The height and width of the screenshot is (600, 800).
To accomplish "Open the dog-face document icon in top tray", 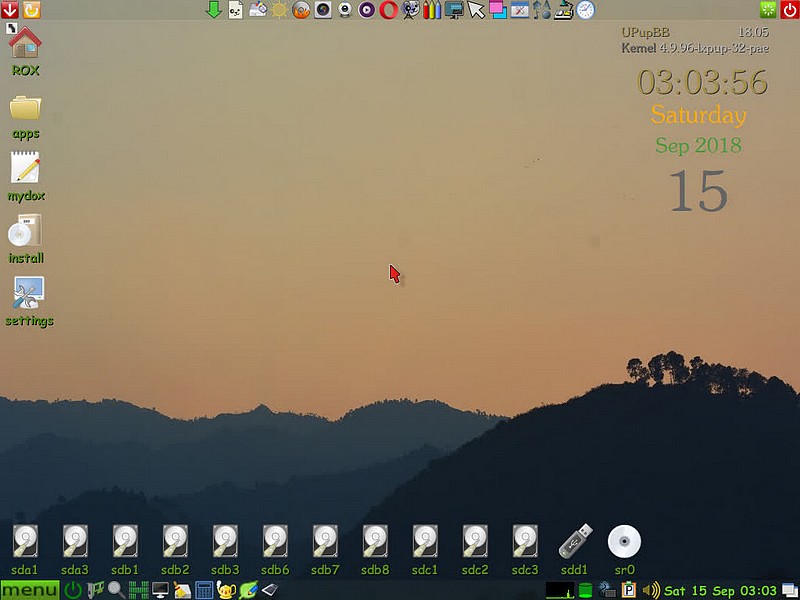I will [235, 10].
